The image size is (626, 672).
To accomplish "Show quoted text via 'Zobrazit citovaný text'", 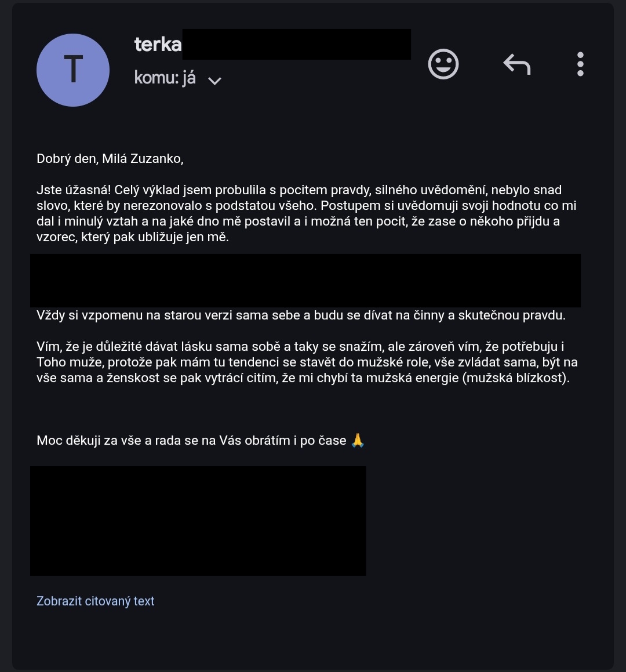I will [96, 601].
